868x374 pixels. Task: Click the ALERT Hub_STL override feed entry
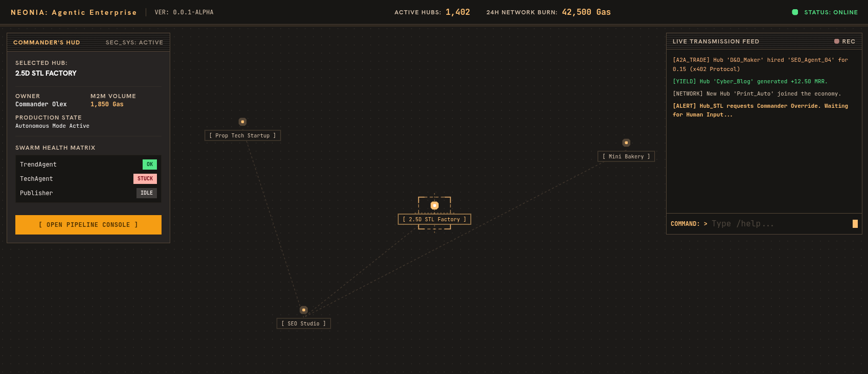760,110
